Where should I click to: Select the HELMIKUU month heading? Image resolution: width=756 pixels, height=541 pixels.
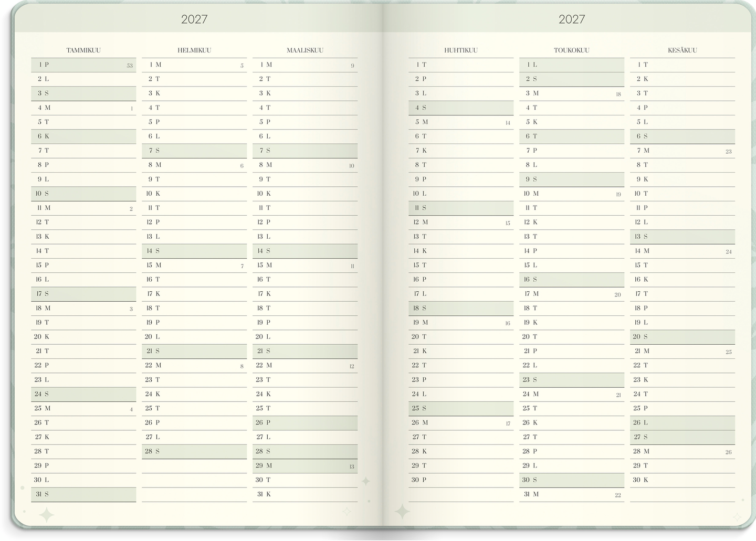(x=194, y=50)
